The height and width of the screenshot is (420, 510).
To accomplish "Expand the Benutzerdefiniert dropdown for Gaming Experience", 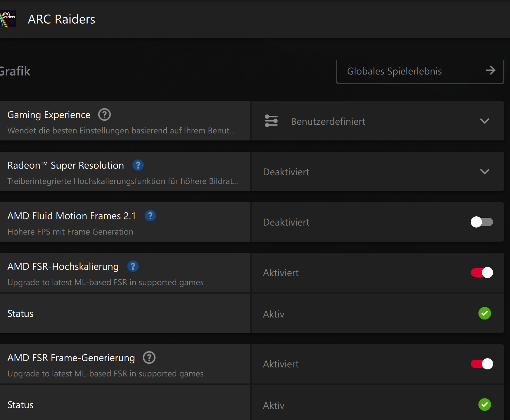I will pos(485,121).
